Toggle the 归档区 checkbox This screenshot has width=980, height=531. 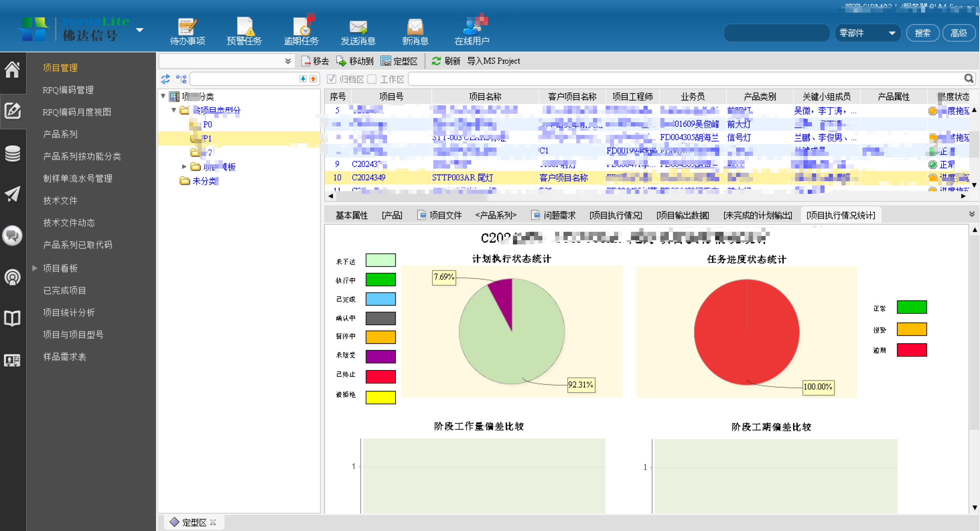[x=332, y=79]
